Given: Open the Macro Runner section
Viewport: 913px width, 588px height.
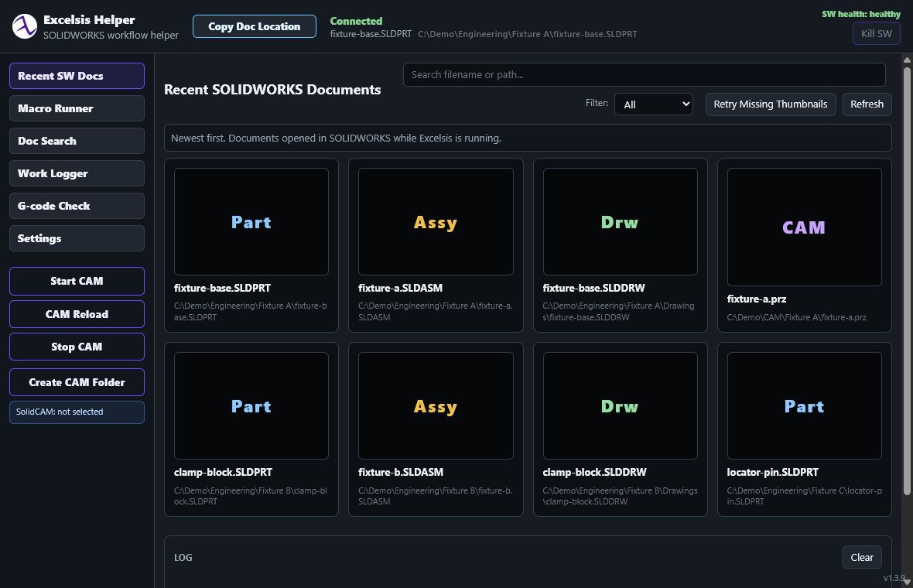Looking at the screenshot, I should (77, 108).
